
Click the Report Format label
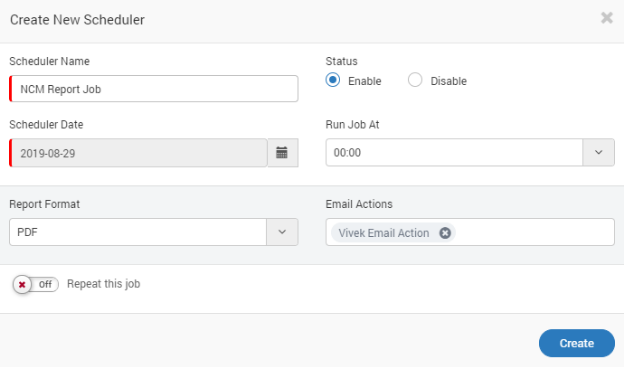[x=45, y=204]
